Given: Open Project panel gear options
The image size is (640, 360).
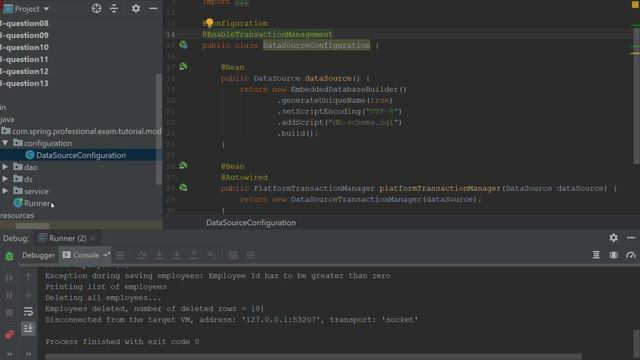Looking at the screenshot, I should pyautogui.click(x=136, y=9).
